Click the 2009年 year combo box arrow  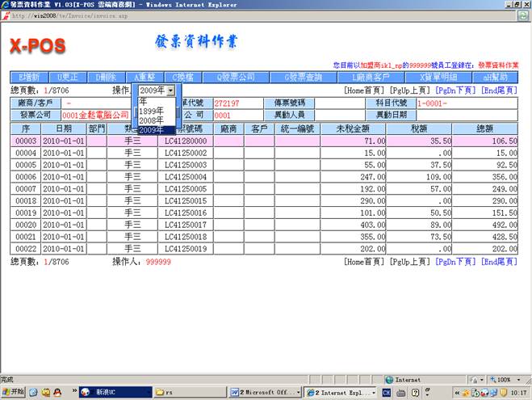(170, 91)
